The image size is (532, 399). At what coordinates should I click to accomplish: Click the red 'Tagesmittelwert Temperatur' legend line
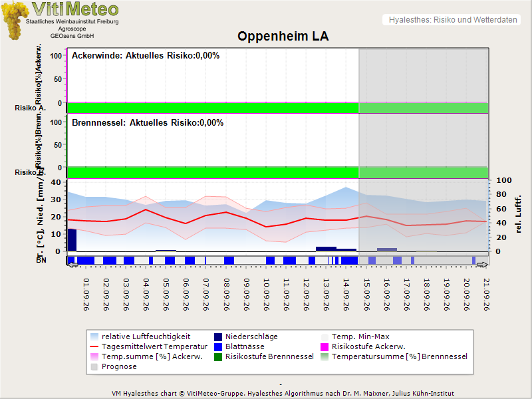tap(94, 346)
